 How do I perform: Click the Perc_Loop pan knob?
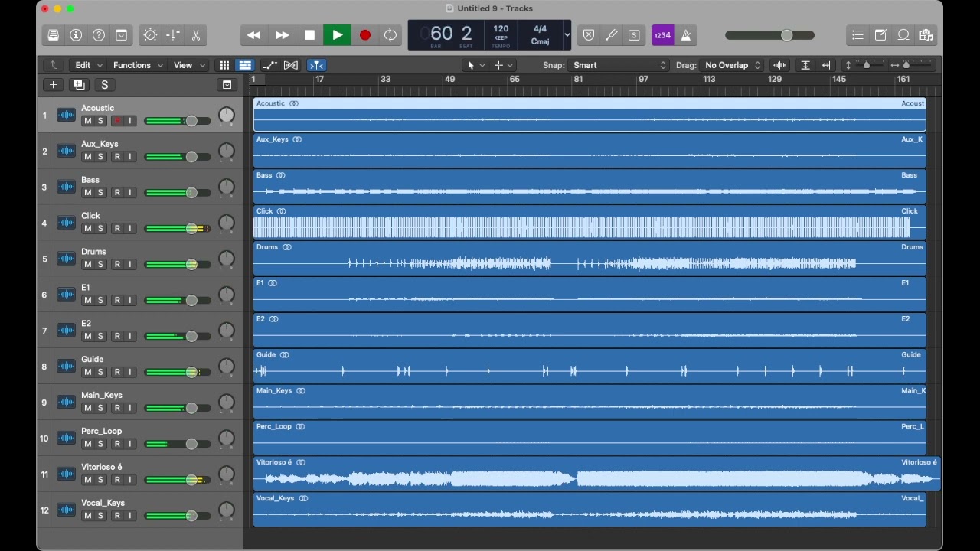click(227, 439)
